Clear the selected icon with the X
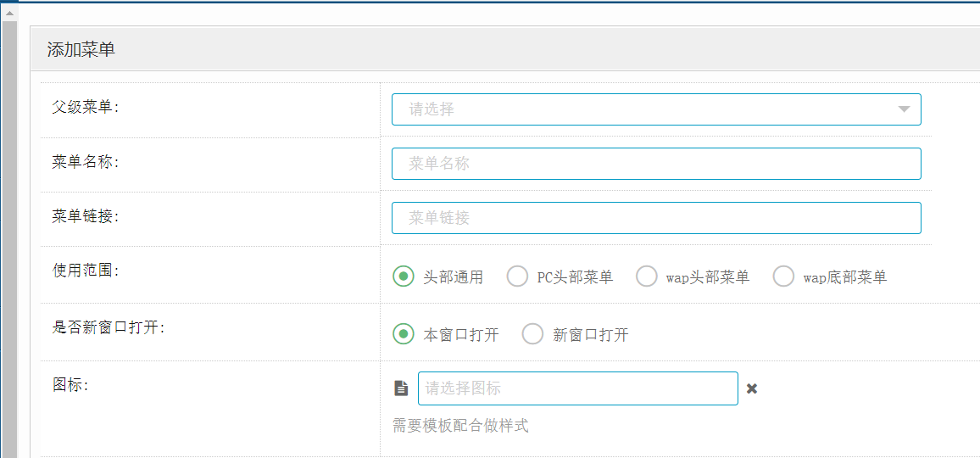Viewport: 980px width, 458px height. (751, 388)
